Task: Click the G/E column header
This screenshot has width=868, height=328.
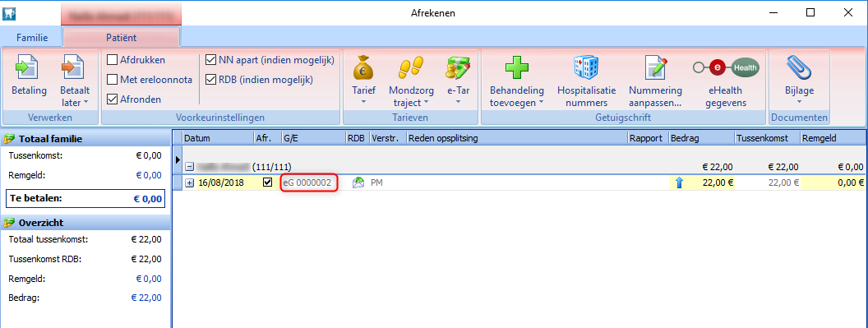Action: tap(313, 138)
